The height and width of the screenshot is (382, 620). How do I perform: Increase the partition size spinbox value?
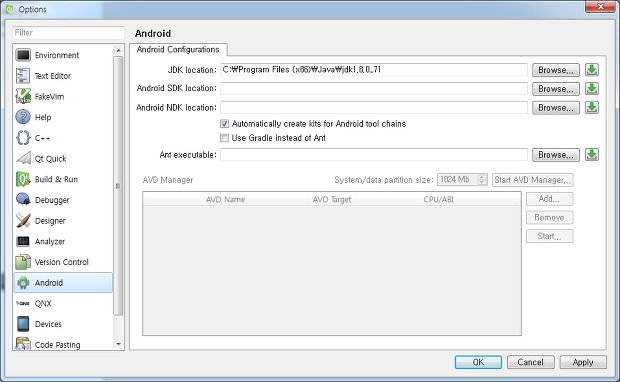pyautogui.click(x=482, y=177)
